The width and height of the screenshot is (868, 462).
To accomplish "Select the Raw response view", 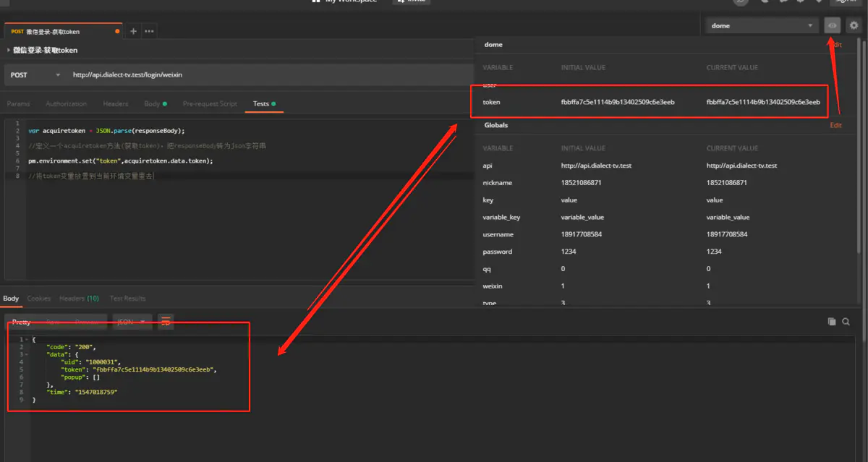I will coord(53,322).
